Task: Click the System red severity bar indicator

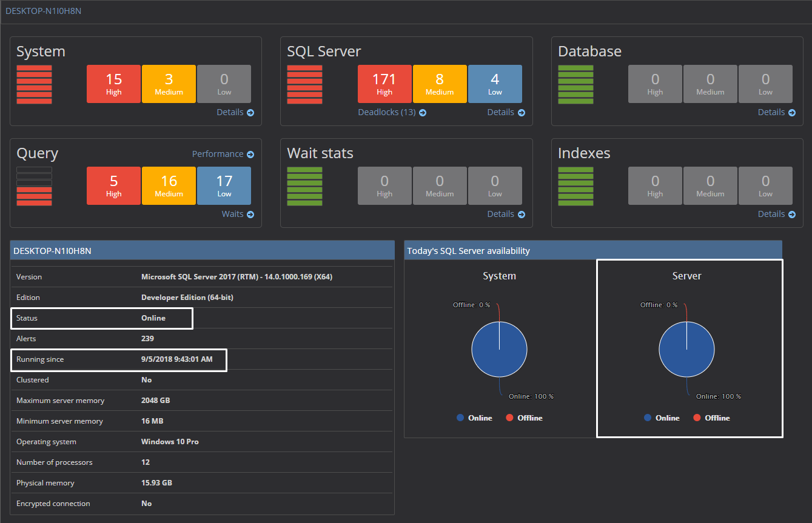Action: point(34,84)
